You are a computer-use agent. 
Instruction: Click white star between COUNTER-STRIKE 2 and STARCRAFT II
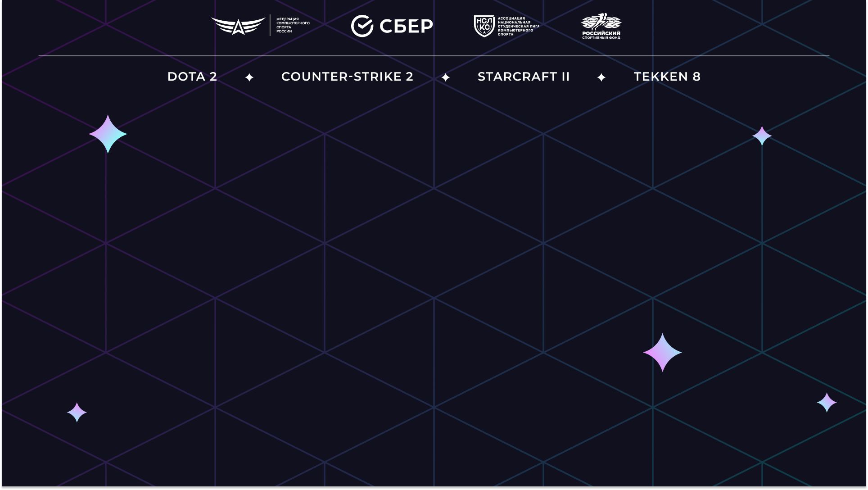pyautogui.click(x=446, y=77)
